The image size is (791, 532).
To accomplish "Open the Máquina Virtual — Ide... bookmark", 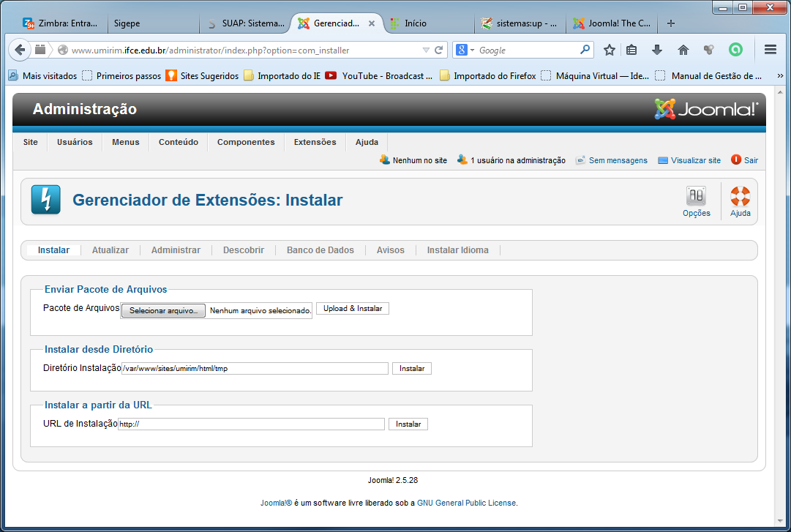I will point(596,75).
